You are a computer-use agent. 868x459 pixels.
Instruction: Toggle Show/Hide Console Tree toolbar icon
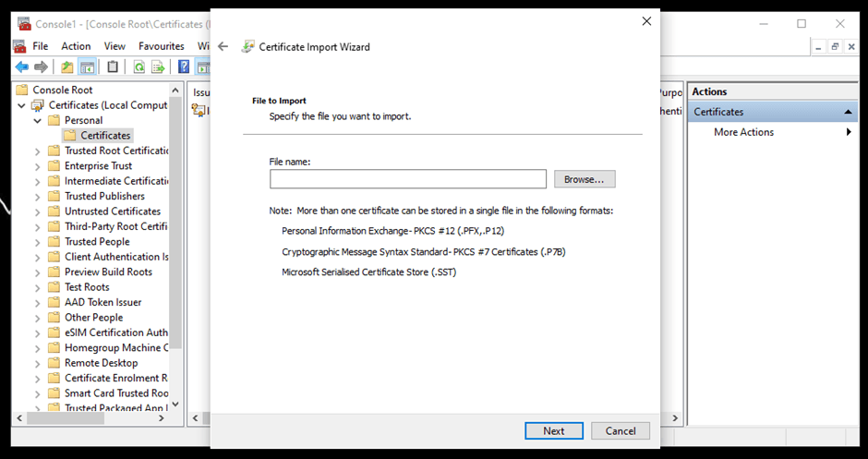(87, 67)
